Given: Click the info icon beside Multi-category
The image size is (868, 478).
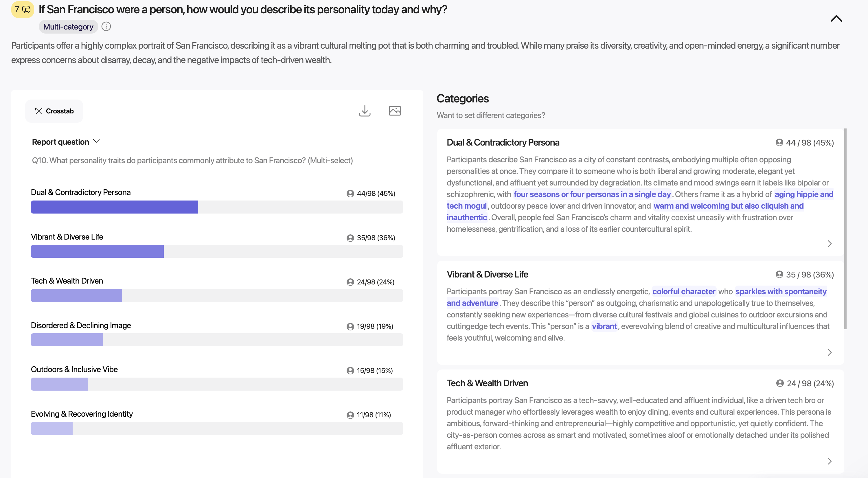Looking at the screenshot, I should 106,27.
